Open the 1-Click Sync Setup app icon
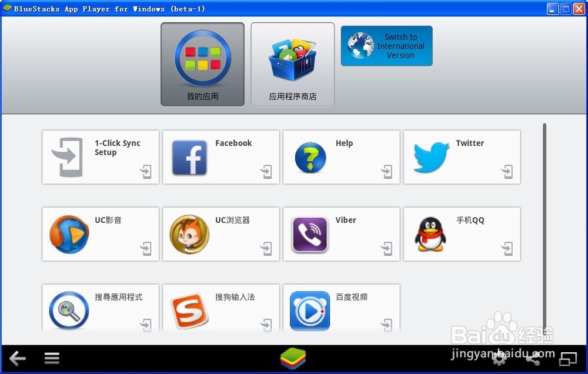This screenshot has width=588, height=374. click(67, 157)
